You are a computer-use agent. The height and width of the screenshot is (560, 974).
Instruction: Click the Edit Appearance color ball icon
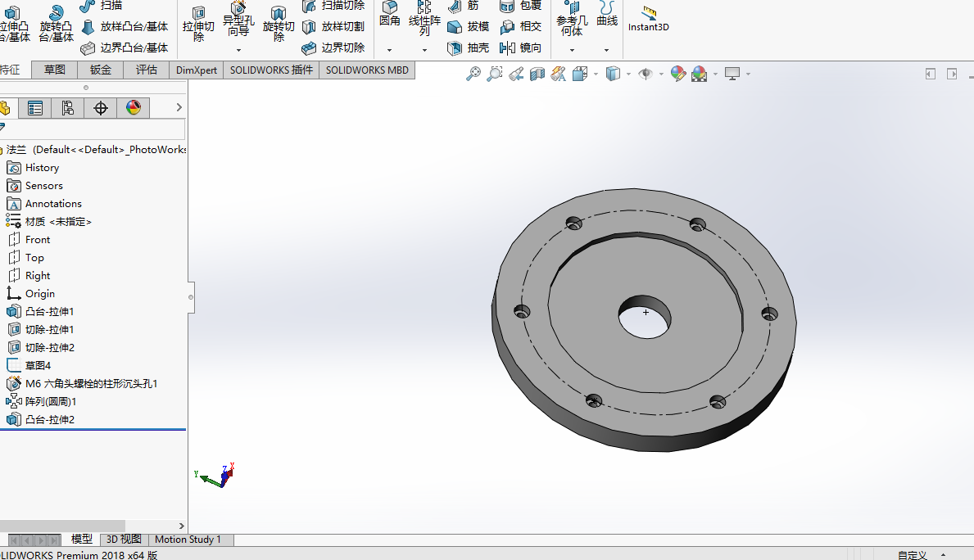coord(677,75)
